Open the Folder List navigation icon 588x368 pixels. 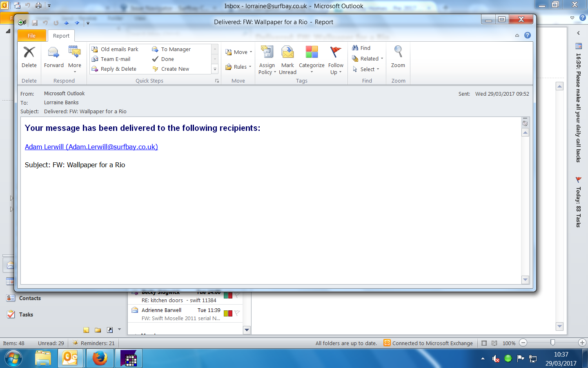(x=98, y=330)
